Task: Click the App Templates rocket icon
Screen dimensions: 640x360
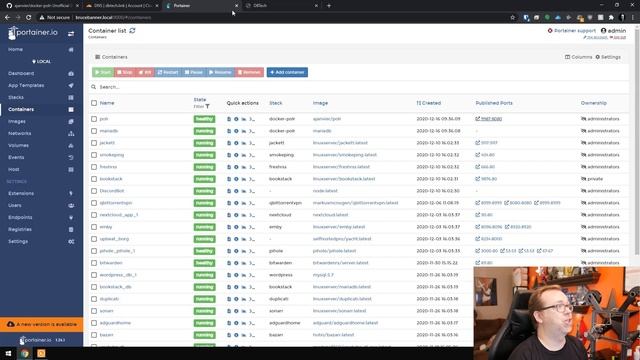Action: pyautogui.click(x=71, y=85)
